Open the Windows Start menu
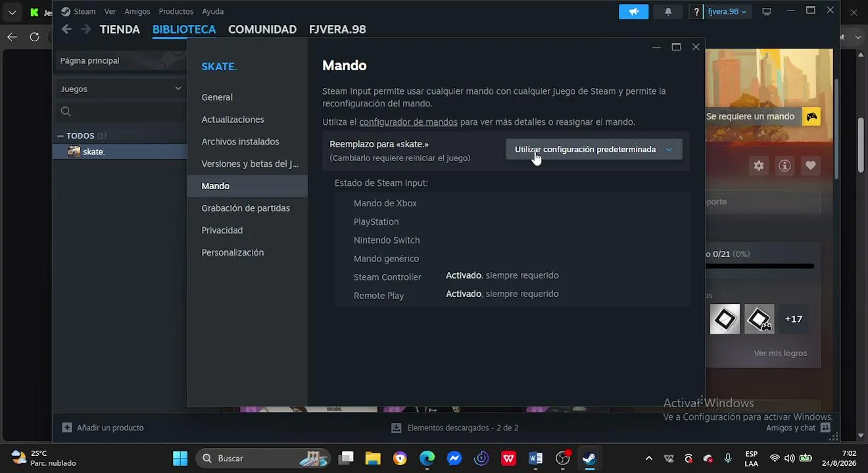Screen dimensions: 868x473 pos(180,459)
